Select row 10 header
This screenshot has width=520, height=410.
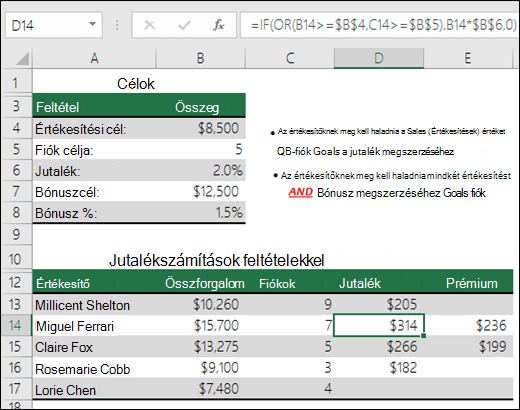[16, 259]
